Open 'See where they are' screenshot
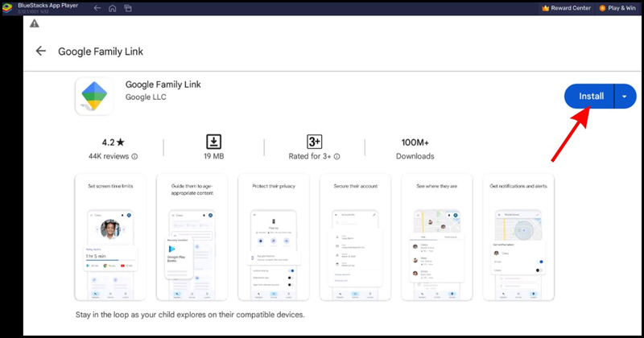Viewport: 644px width, 338px height. pos(437,237)
